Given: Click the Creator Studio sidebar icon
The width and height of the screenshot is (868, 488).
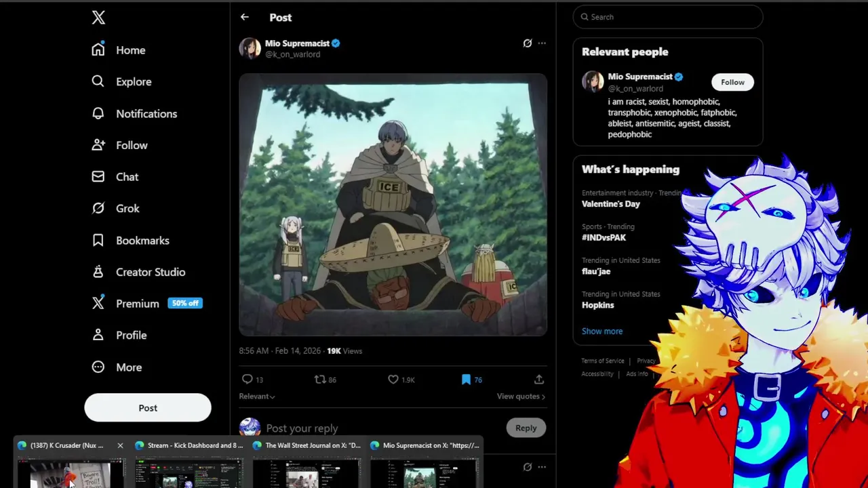Looking at the screenshot, I should [x=98, y=272].
